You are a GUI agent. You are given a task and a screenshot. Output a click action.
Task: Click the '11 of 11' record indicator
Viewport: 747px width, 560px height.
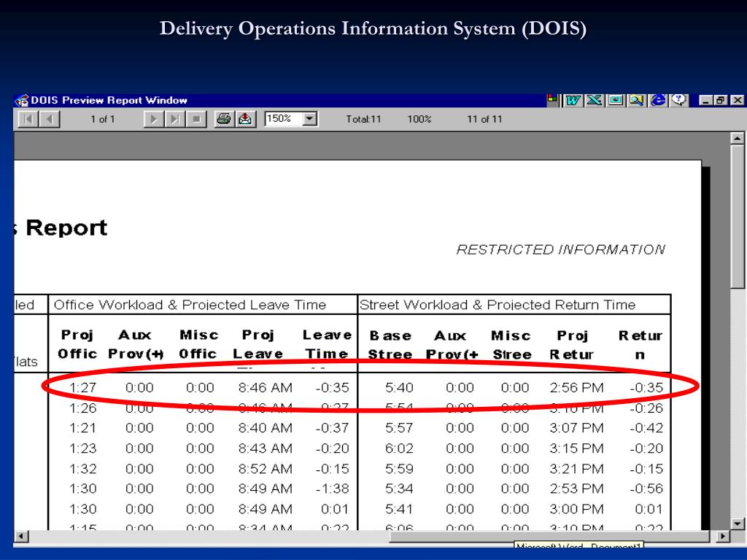click(x=484, y=119)
